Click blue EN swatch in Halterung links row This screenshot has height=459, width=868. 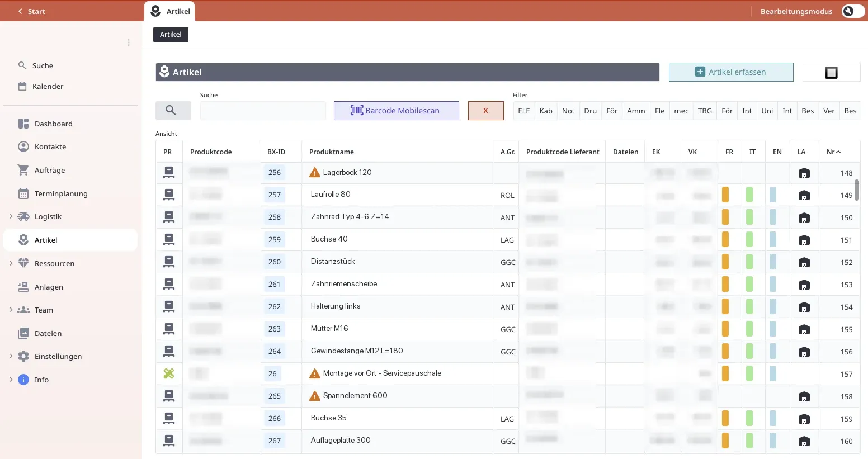pyautogui.click(x=773, y=306)
